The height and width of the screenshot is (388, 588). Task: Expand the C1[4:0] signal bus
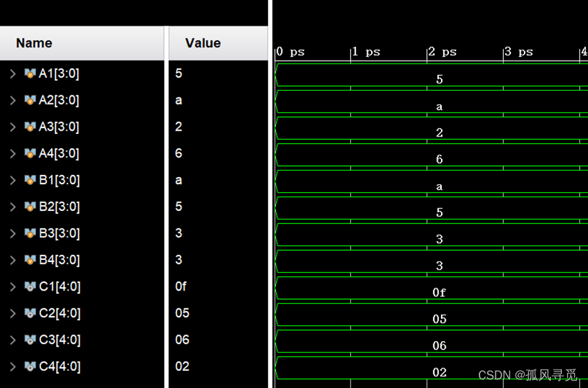click(13, 287)
